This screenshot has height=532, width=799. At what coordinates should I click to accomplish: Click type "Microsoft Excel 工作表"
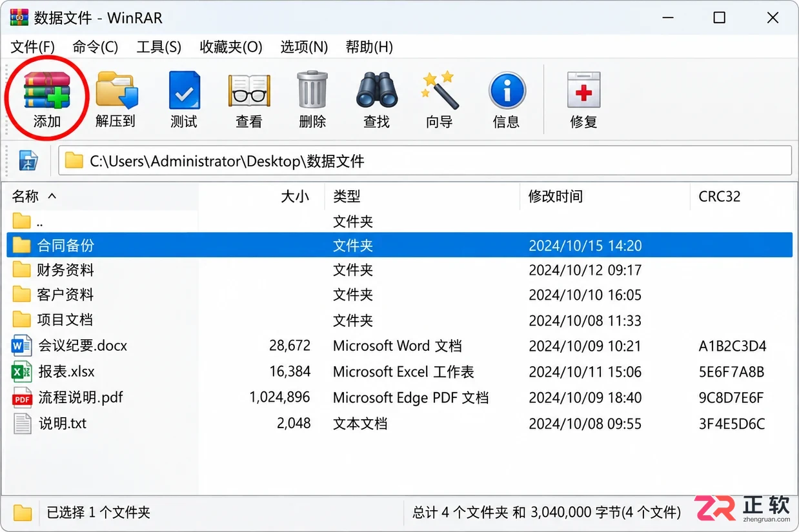tap(403, 371)
